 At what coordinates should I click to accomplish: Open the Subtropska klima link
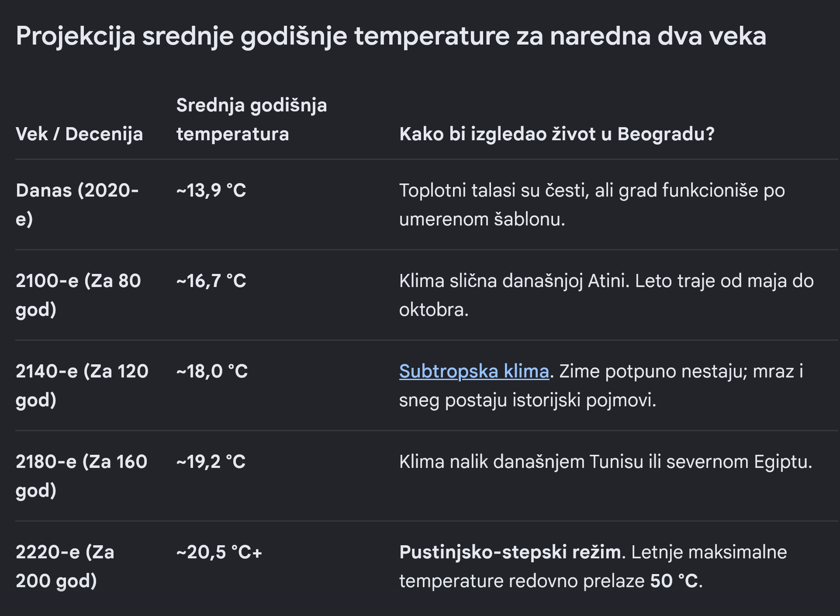tap(474, 371)
